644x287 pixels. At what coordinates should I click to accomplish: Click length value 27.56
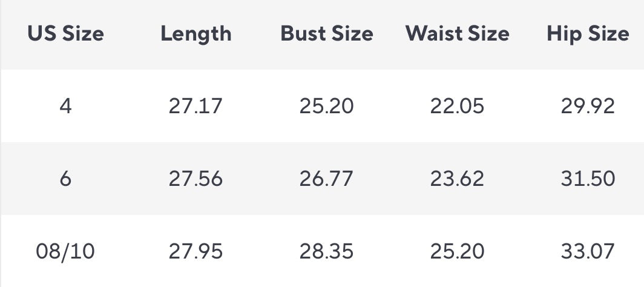point(195,179)
